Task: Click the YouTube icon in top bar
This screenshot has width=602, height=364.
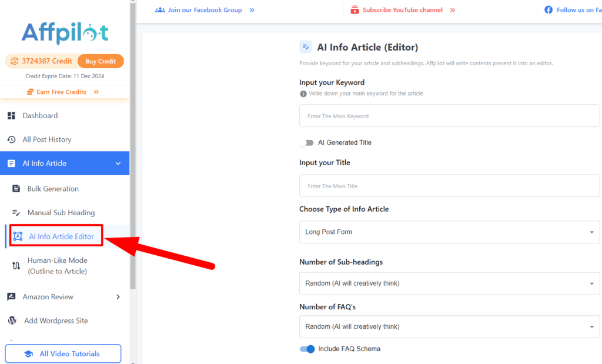Action: click(x=355, y=10)
